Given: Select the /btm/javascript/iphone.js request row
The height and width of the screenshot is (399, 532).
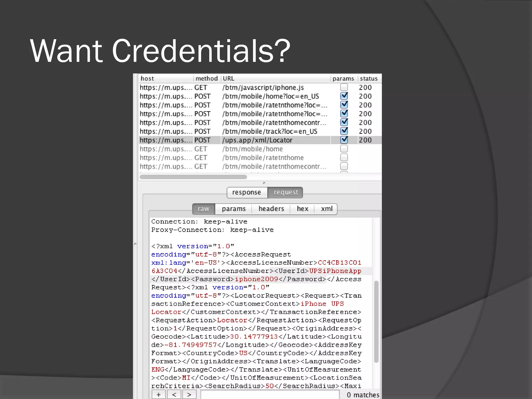Looking at the screenshot, I should pyautogui.click(x=260, y=88).
